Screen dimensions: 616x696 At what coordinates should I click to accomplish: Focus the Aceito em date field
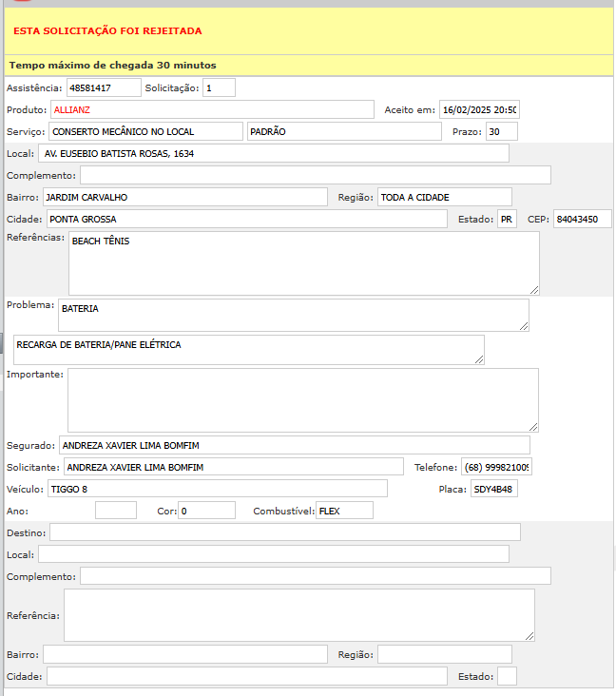click(x=479, y=109)
